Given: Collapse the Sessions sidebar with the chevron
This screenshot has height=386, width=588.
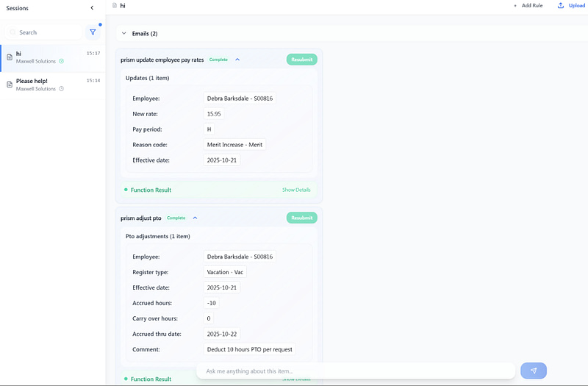Looking at the screenshot, I should (92, 7).
